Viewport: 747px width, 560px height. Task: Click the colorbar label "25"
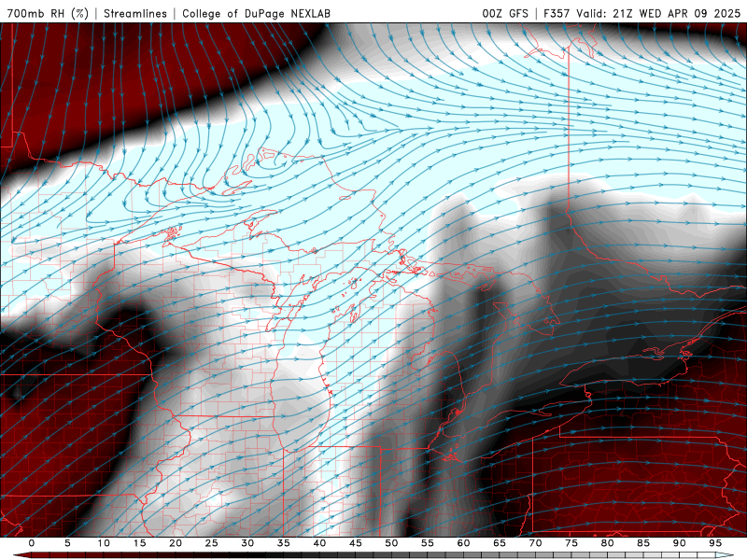click(212, 543)
